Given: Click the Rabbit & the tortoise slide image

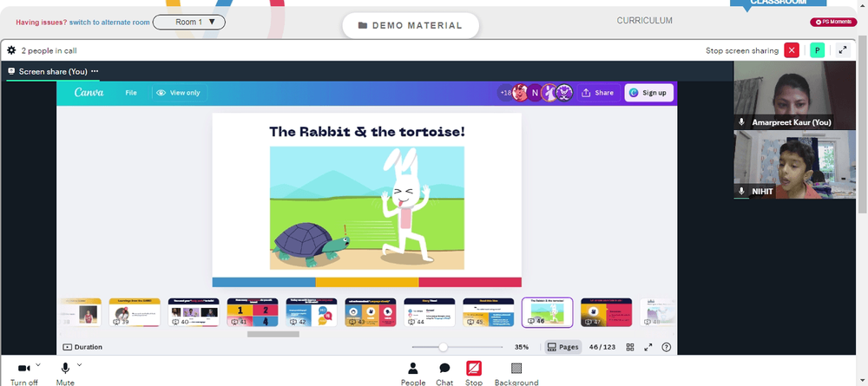Looking at the screenshot, I should click(x=367, y=208).
